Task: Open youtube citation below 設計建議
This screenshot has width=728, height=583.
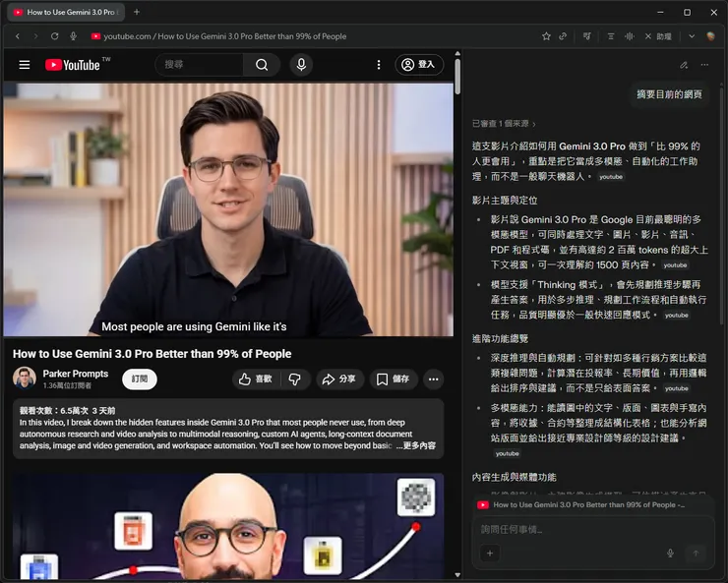Action: [507, 453]
